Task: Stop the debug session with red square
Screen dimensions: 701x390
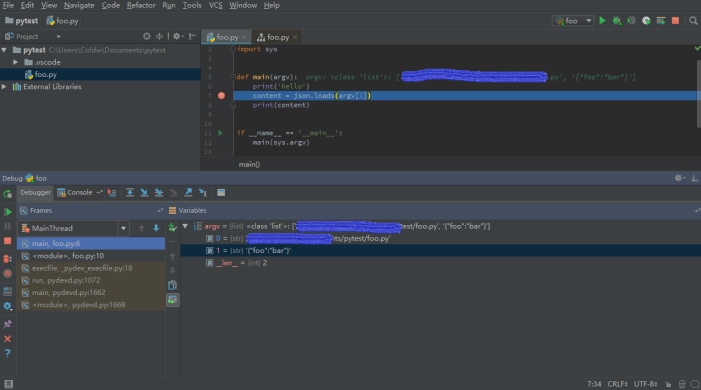Action: [x=8, y=241]
